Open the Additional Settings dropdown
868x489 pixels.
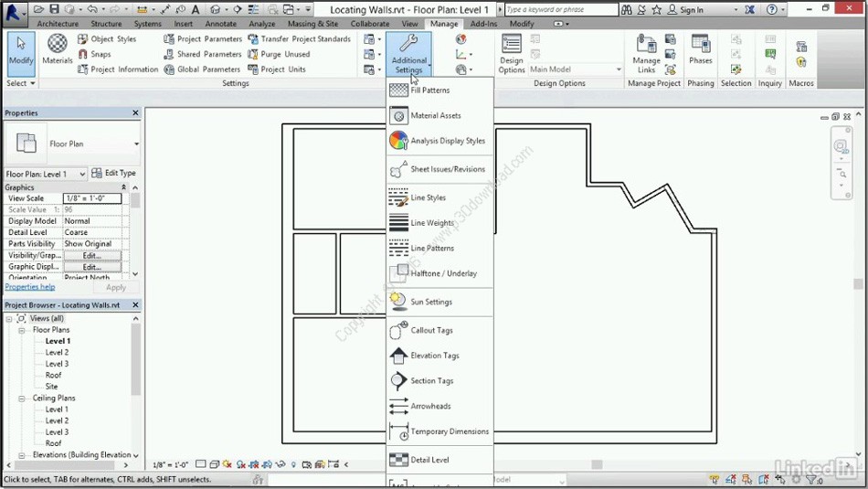coord(408,54)
